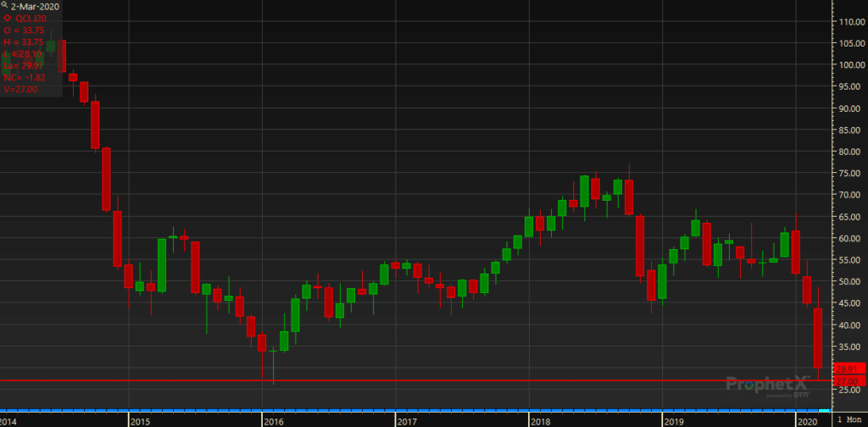This screenshot has height=427, width=868.
Task: Click the 2016 label on the time axis
Action: 274,420
